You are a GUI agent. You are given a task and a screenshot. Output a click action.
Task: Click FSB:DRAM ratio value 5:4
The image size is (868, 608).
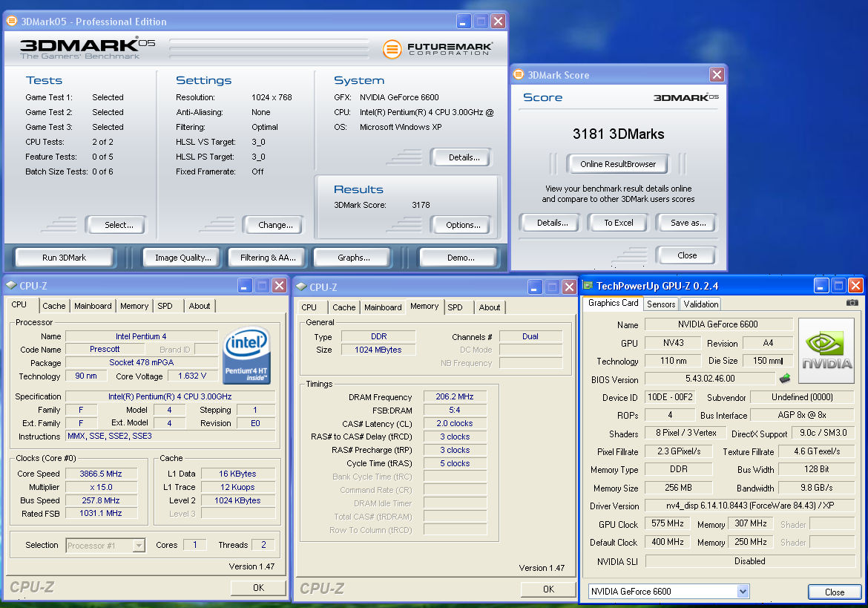point(455,410)
